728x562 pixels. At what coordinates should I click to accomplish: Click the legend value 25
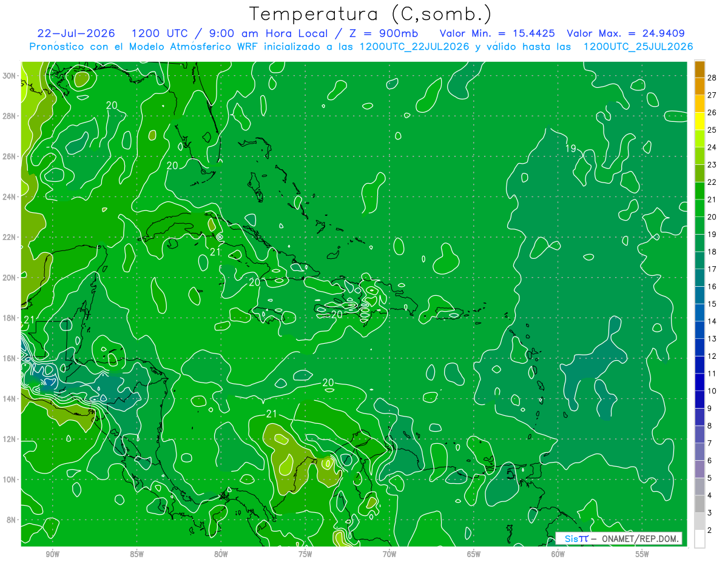(712, 130)
